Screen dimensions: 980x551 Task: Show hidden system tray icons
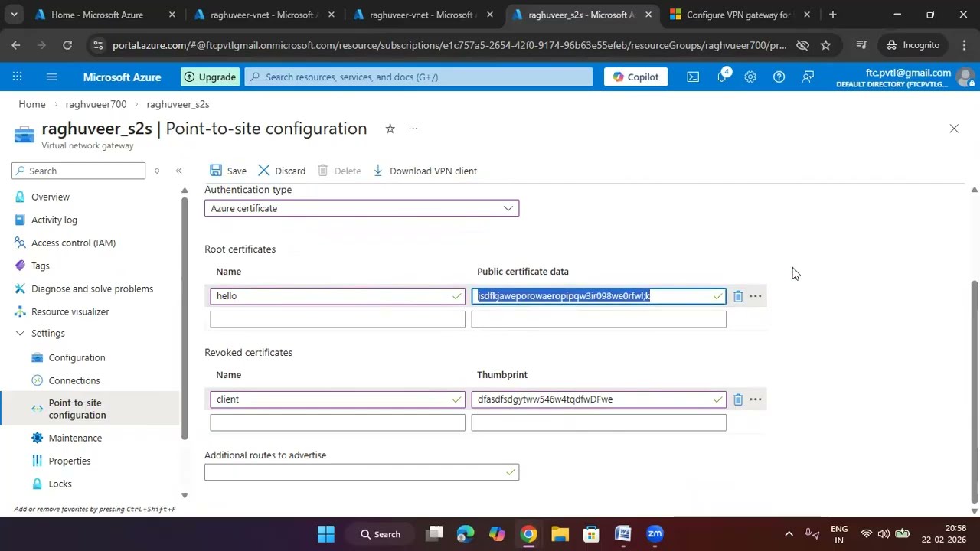click(x=789, y=534)
